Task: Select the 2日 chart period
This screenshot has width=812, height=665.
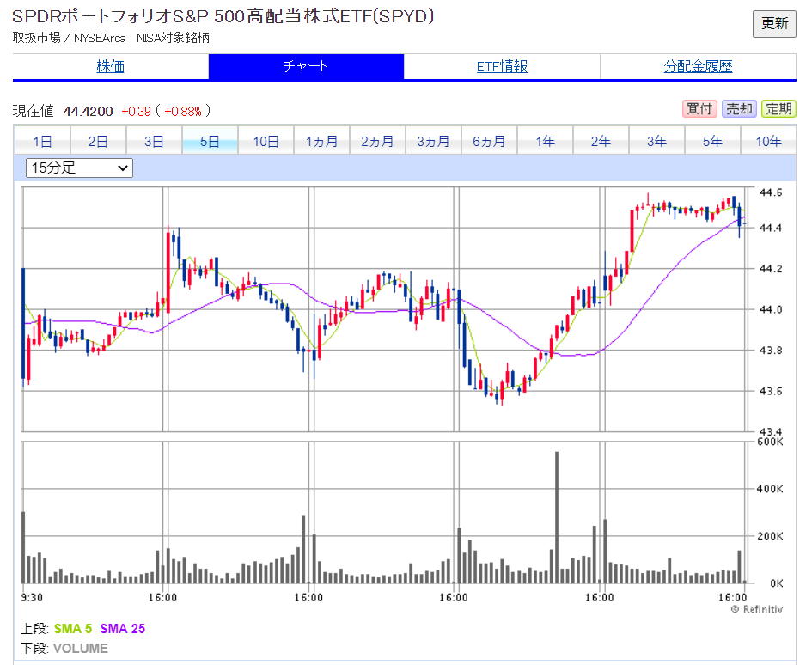Action: point(98,141)
